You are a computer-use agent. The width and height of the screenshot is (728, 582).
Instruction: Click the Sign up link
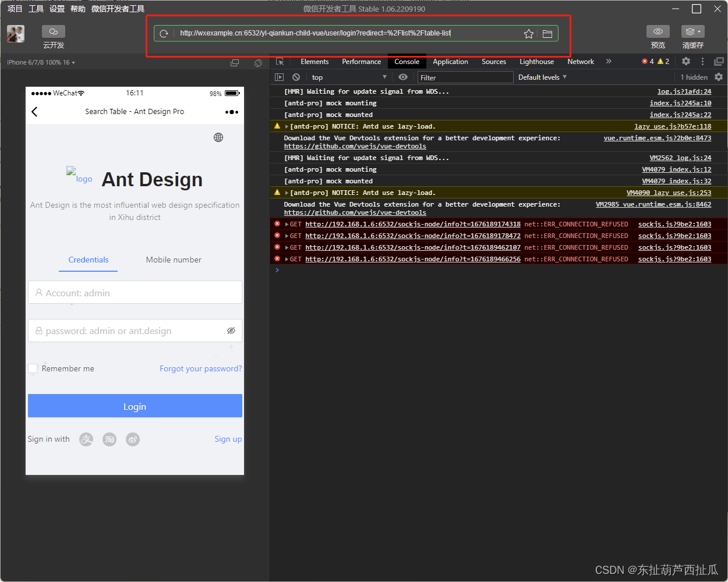[228, 439]
